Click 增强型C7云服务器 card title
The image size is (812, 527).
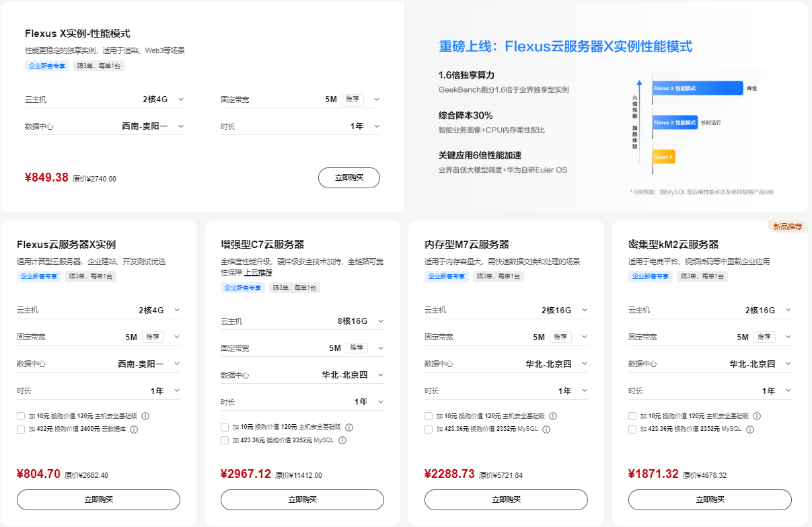(262, 245)
